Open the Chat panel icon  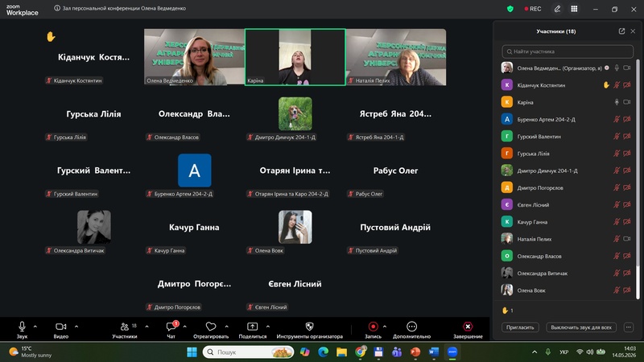pos(171,327)
